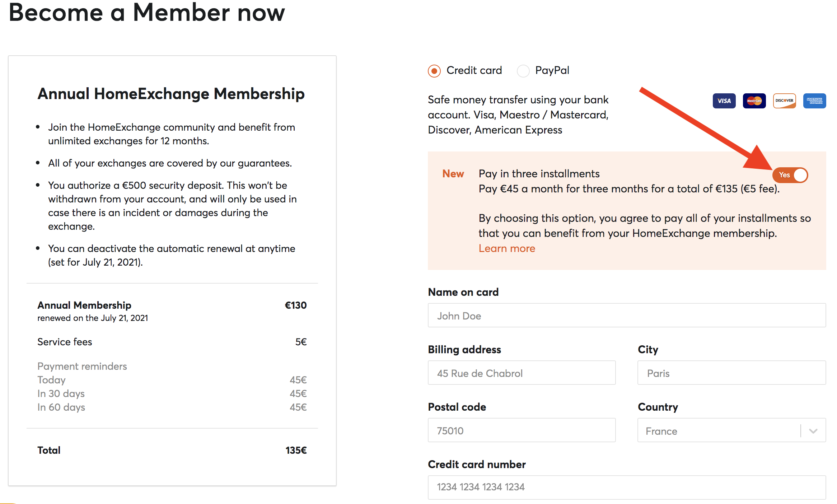The image size is (837, 504).
Task: Click the Discover card icon
Action: [784, 101]
